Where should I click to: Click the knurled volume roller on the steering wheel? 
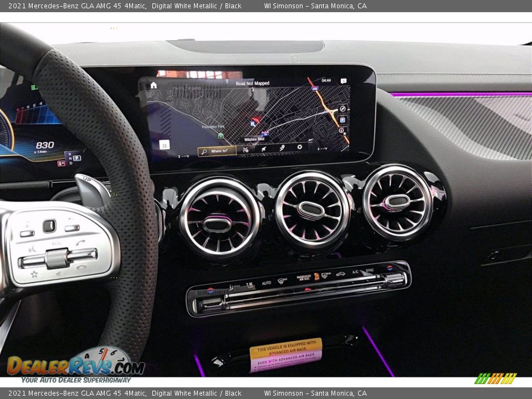(x=57, y=259)
